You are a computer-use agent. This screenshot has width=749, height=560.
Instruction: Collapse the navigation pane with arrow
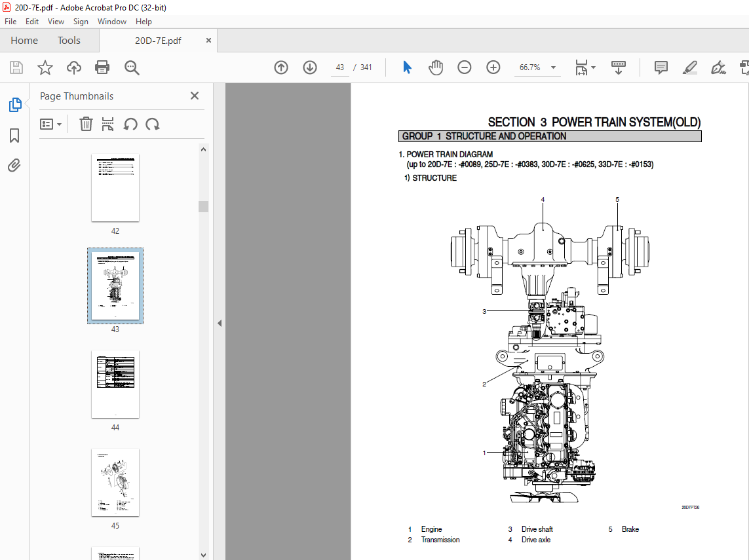(220, 323)
